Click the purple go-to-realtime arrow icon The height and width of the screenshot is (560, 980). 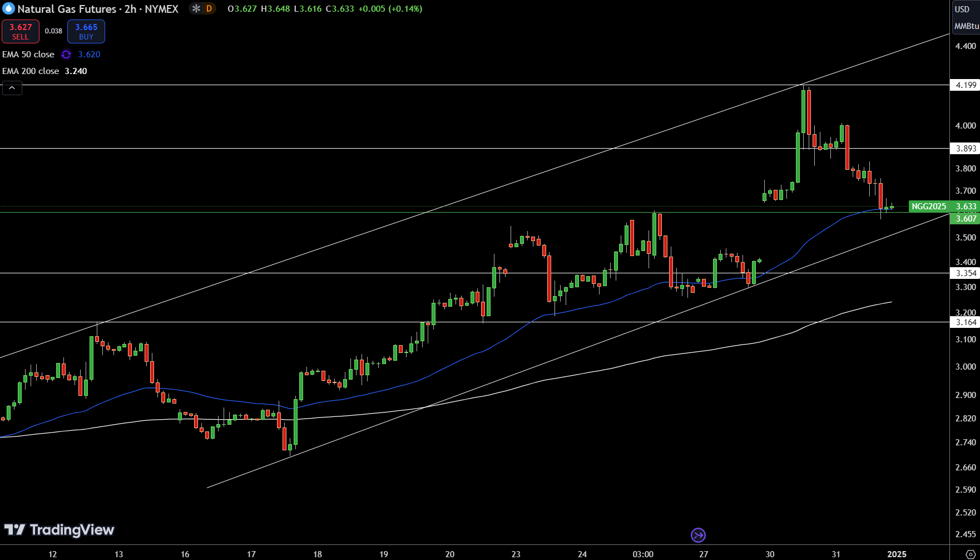[x=698, y=536]
